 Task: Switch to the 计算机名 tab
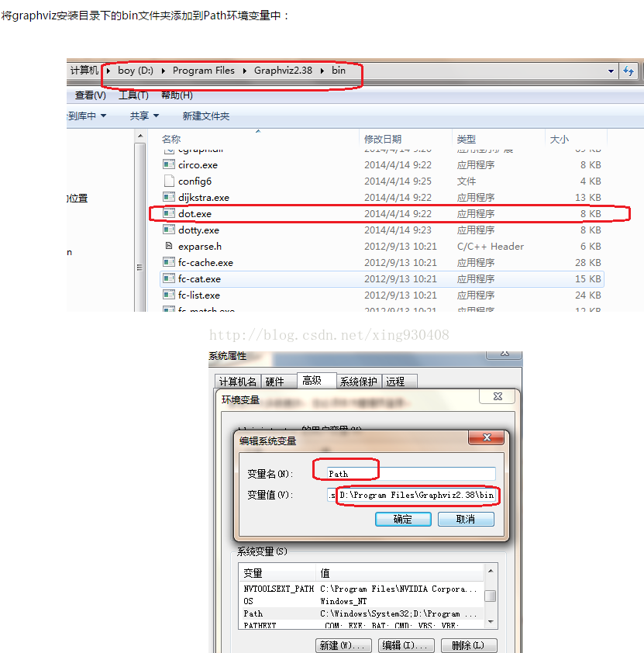(238, 382)
